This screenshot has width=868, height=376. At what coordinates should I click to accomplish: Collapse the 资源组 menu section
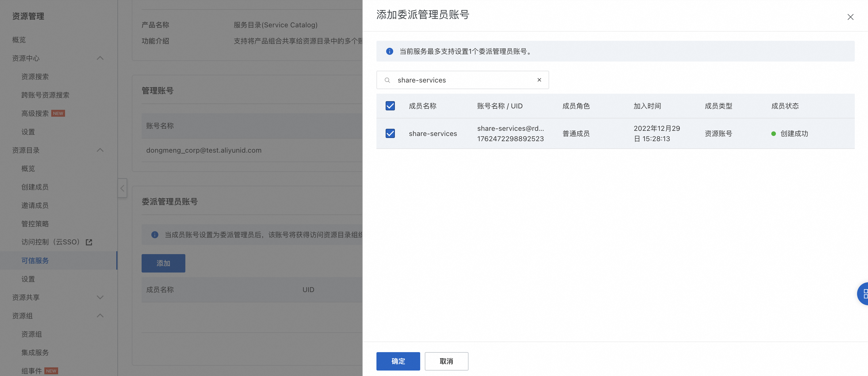click(x=100, y=316)
